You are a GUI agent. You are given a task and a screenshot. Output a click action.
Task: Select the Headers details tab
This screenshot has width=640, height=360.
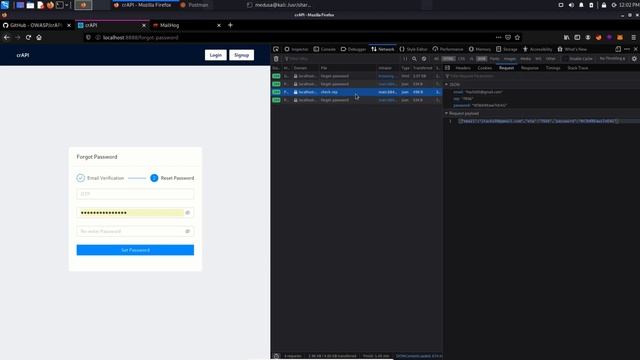coord(463,68)
